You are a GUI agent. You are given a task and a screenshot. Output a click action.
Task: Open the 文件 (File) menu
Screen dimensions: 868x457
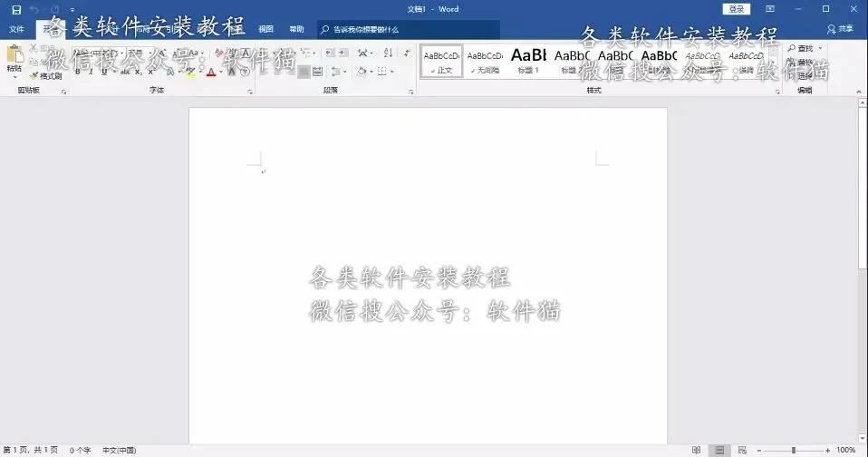(x=16, y=29)
